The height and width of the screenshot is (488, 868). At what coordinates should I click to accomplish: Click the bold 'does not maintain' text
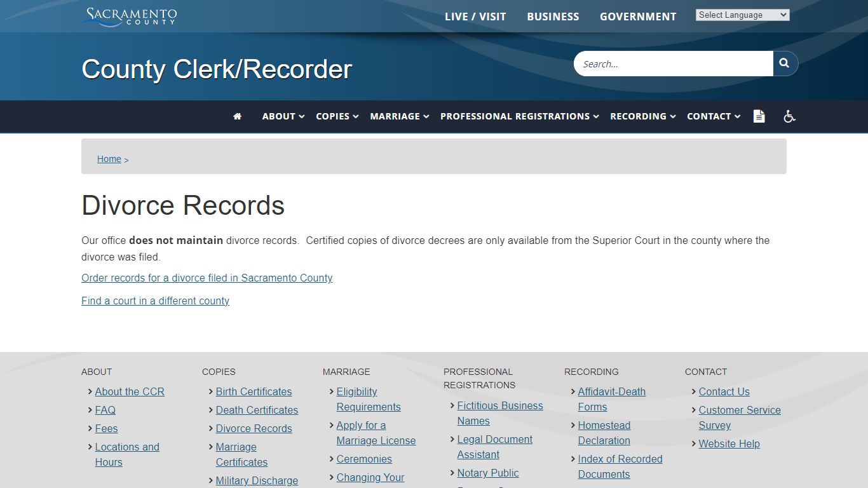pyautogui.click(x=176, y=240)
